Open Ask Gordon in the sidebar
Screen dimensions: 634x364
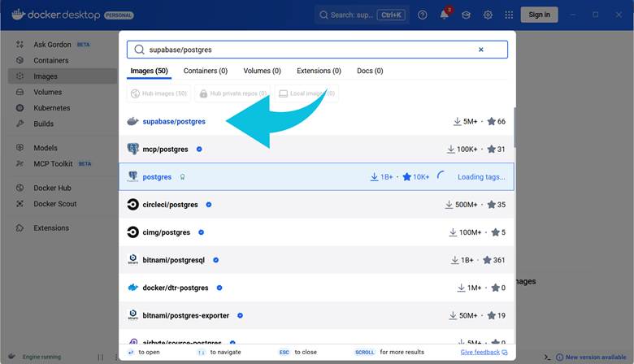tap(52, 45)
